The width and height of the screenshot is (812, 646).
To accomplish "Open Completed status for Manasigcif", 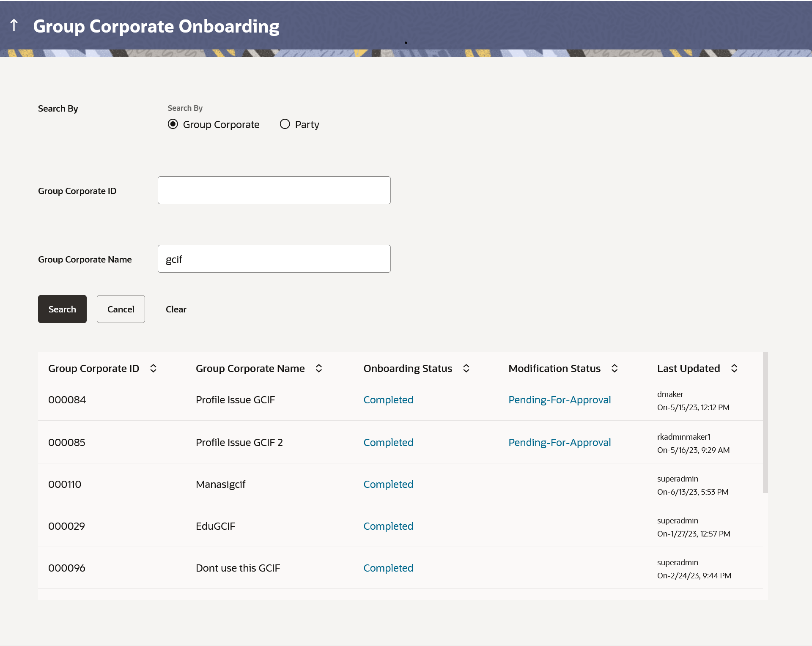I will (388, 484).
